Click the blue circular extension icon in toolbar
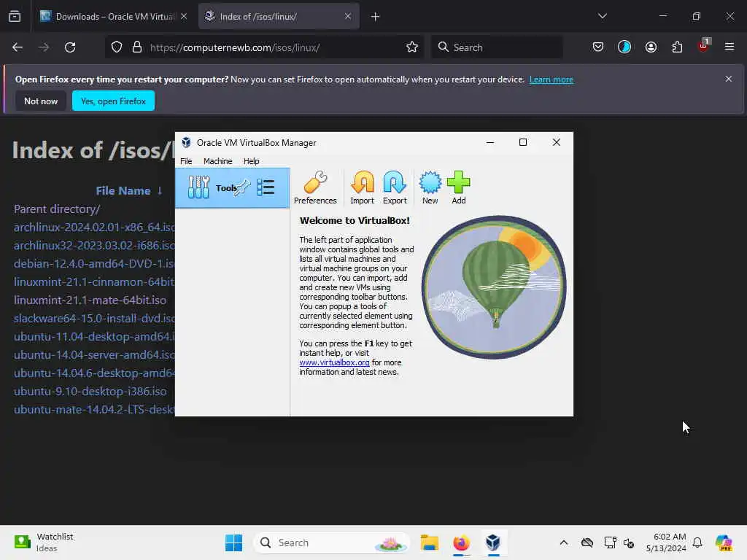Screen dimensions: 747x560 tap(624, 47)
